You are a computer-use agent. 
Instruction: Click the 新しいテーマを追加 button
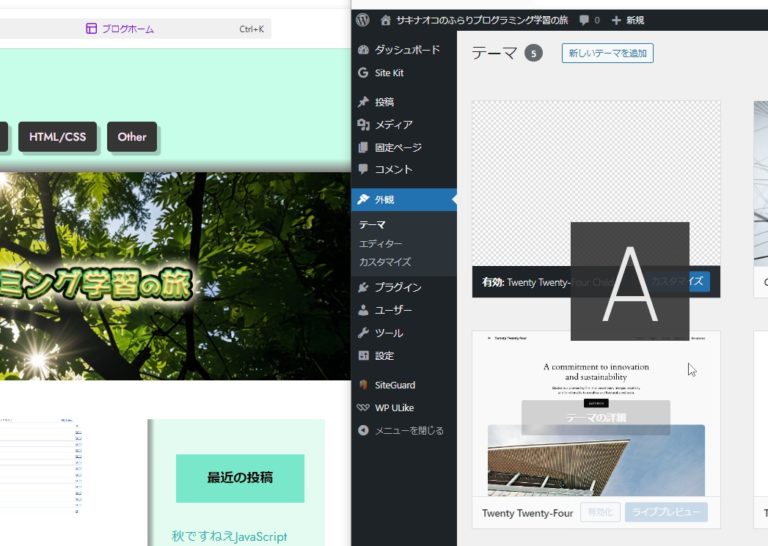click(x=607, y=53)
